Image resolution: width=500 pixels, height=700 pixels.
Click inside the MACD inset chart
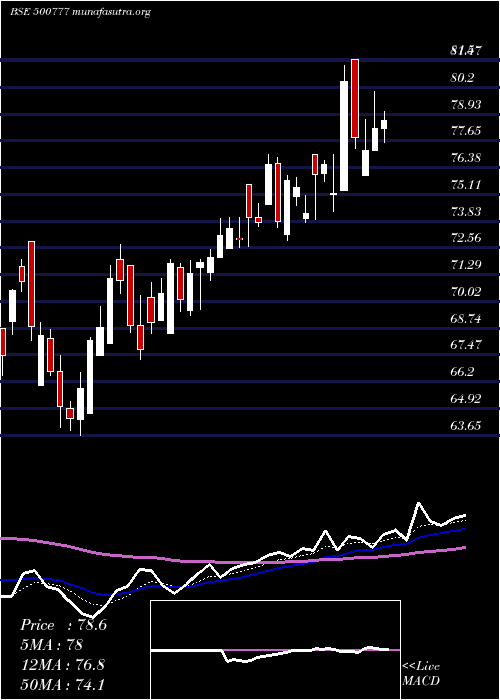tap(275, 650)
